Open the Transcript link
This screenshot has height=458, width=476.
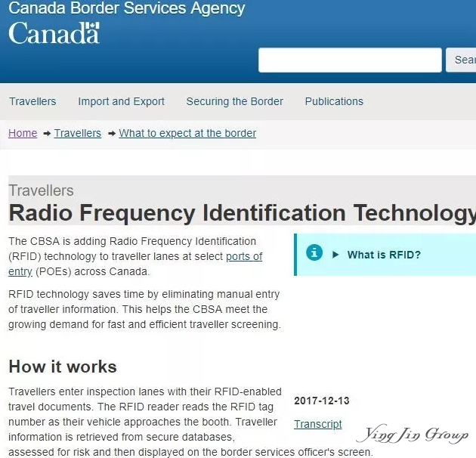318,424
